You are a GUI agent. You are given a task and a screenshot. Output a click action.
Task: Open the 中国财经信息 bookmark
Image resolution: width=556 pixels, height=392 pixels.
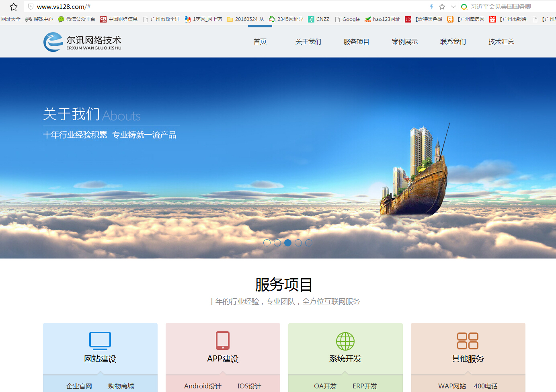(x=119, y=19)
